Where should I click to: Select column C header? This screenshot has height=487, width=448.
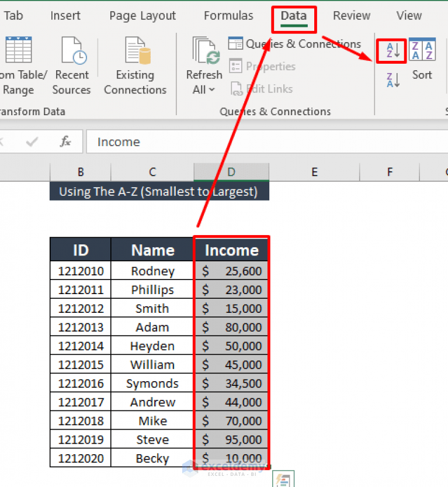pos(152,172)
